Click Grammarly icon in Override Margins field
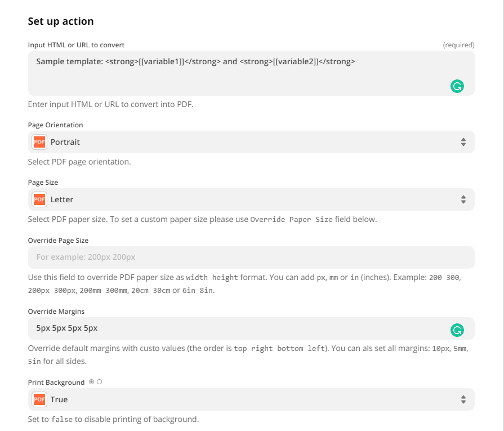Image resolution: width=504 pixels, height=431 pixels. [x=457, y=330]
